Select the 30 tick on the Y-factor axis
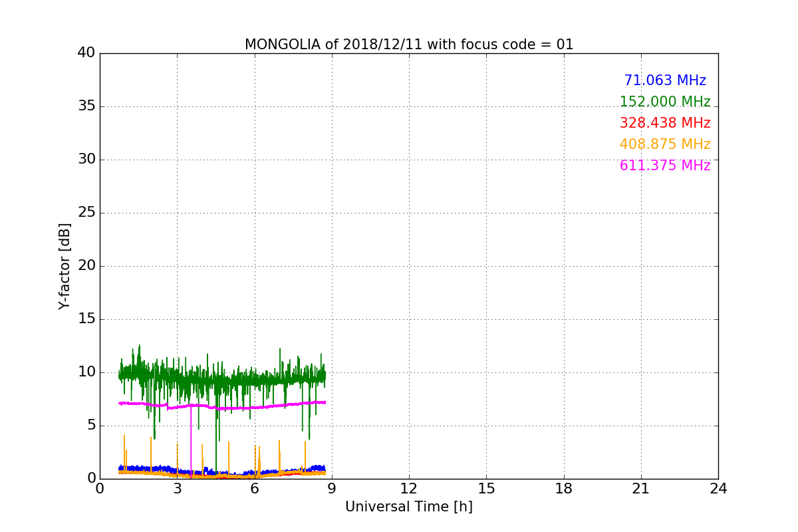 point(86,160)
